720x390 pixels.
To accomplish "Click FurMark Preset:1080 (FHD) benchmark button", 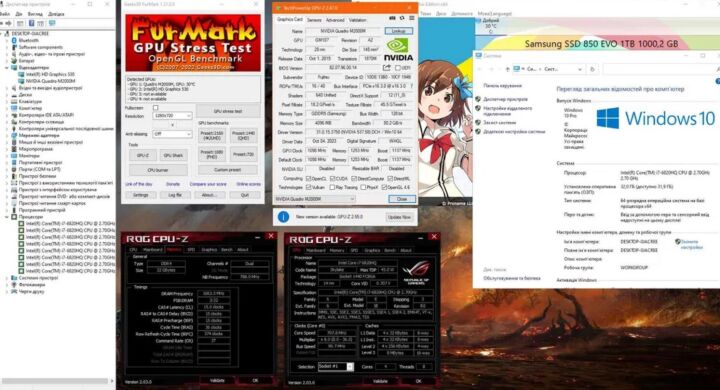I will point(212,154).
